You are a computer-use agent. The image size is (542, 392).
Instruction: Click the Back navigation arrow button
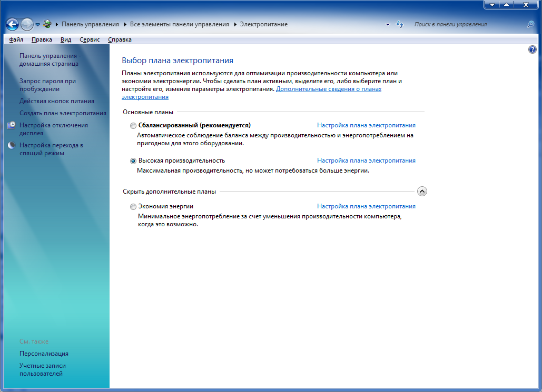[12, 24]
